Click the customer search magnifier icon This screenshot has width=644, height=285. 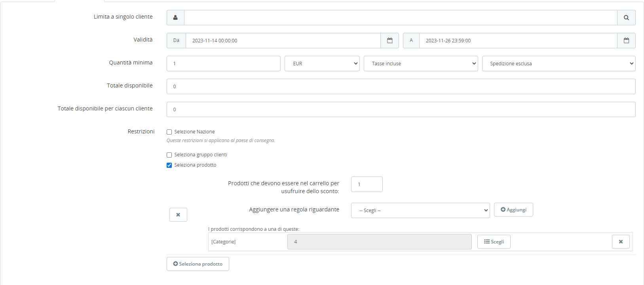pyautogui.click(x=626, y=18)
